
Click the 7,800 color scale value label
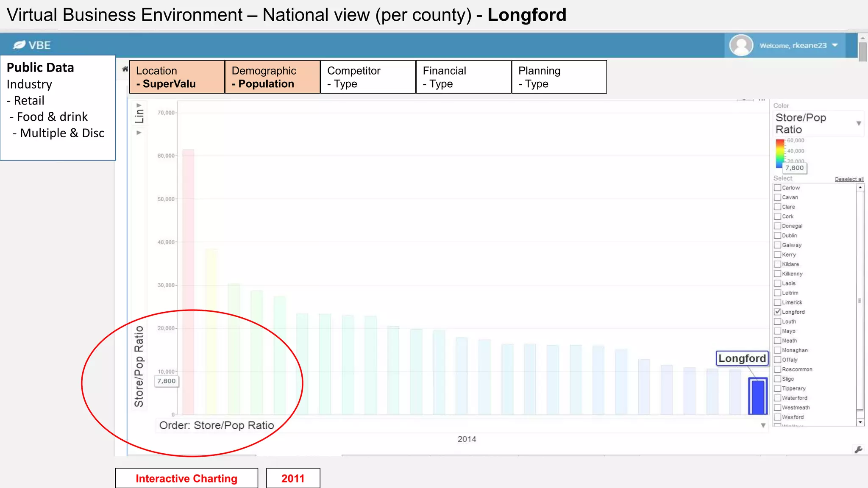pyautogui.click(x=794, y=168)
